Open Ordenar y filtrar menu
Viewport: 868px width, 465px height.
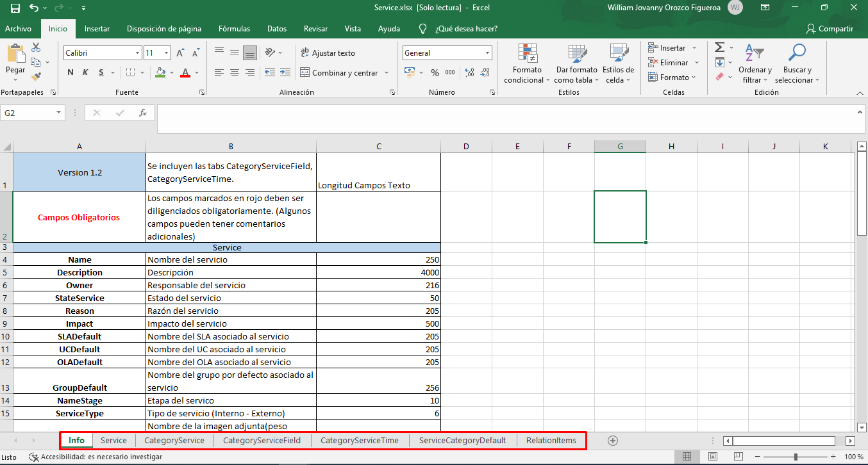pyautogui.click(x=755, y=64)
